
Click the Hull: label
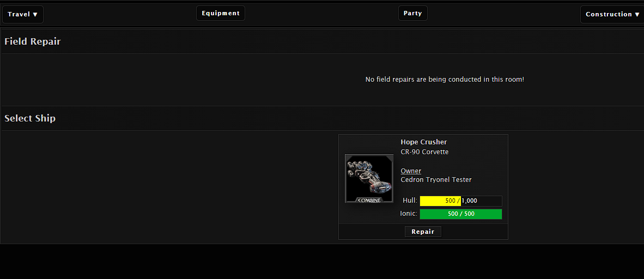point(410,201)
